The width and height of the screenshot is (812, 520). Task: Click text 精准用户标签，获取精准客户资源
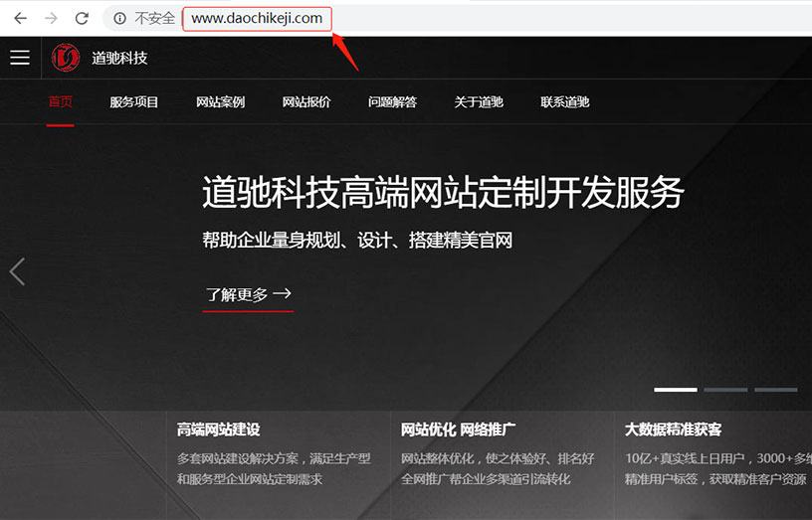pos(715,479)
